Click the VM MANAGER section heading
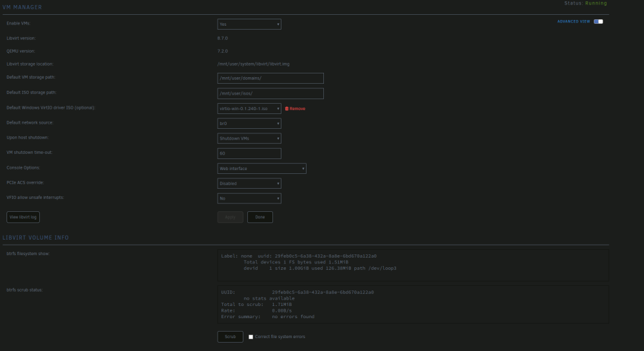Image resolution: width=644 pixels, height=351 pixels. (x=22, y=7)
